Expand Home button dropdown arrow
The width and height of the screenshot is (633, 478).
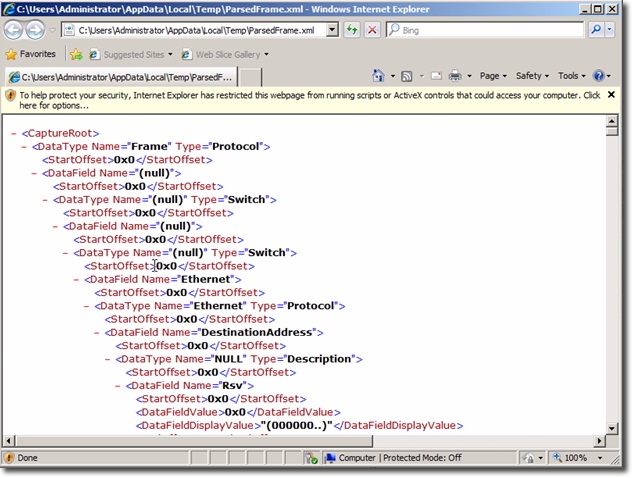point(392,76)
